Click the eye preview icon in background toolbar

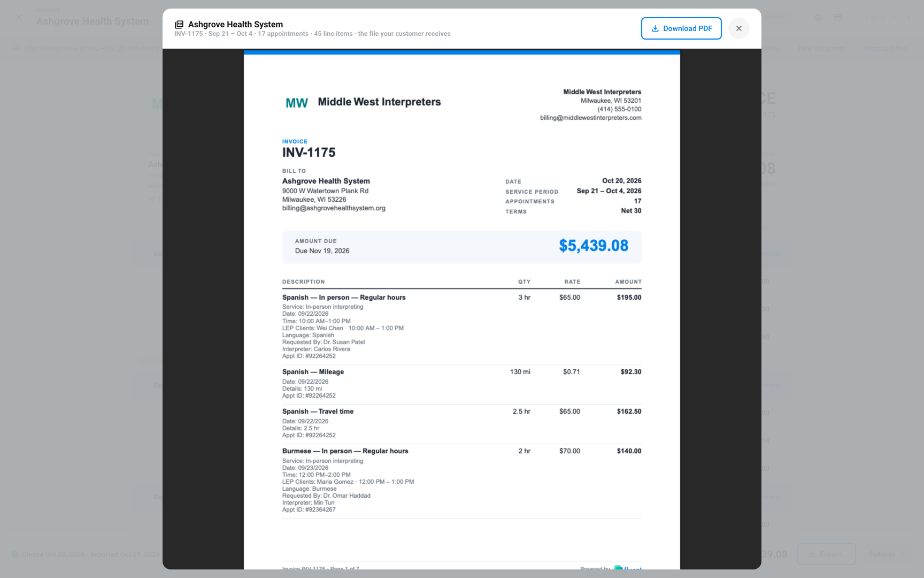point(818,18)
